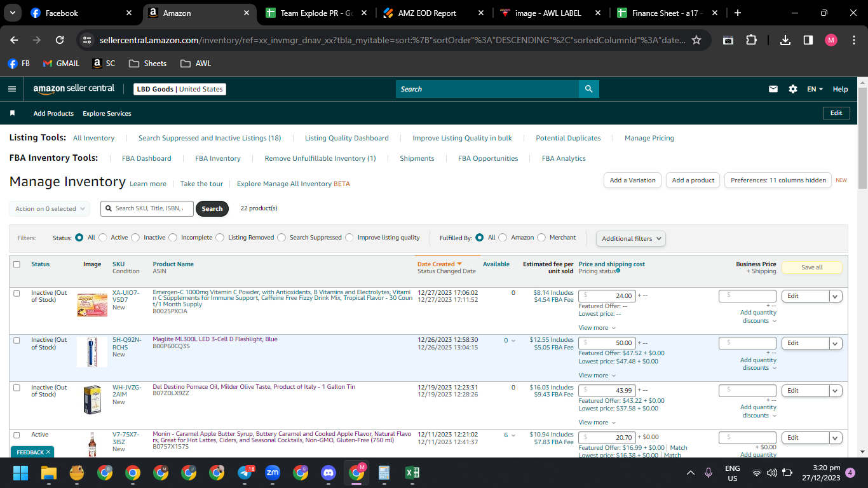The height and width of the screenshot is (488, 868).
Task: Open the Chrome profile avatar
Action: tap(831, 40)
